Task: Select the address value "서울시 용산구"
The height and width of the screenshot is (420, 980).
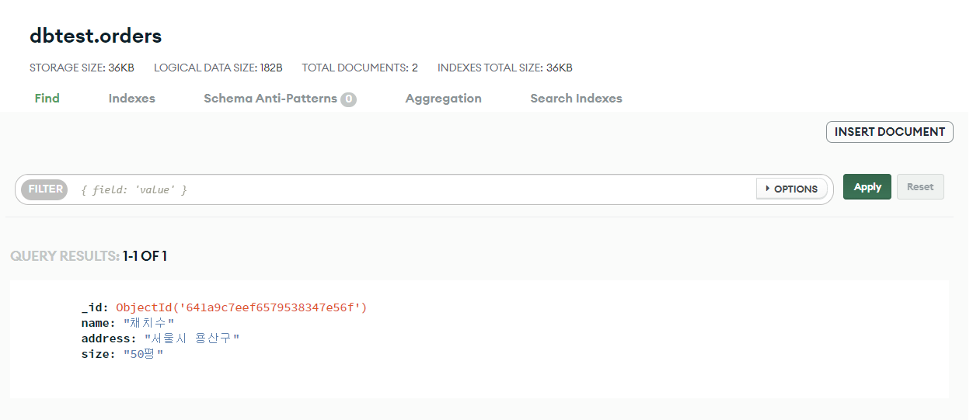Action: click(x=192, y=338)
